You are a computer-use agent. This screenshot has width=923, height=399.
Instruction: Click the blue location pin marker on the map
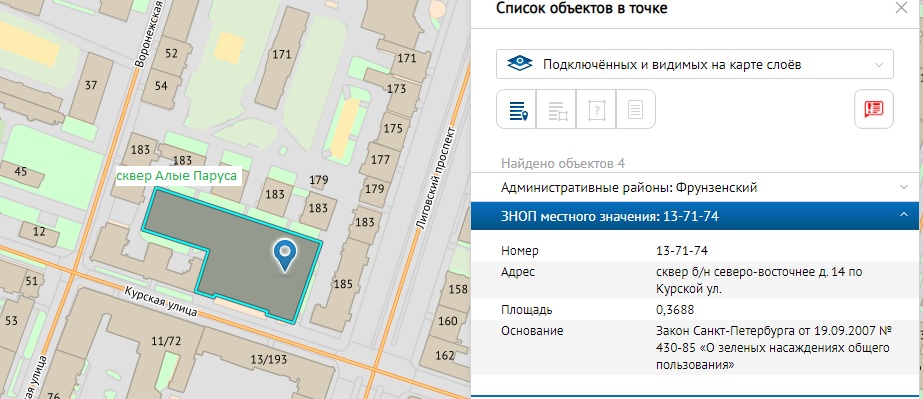(286, 256)
